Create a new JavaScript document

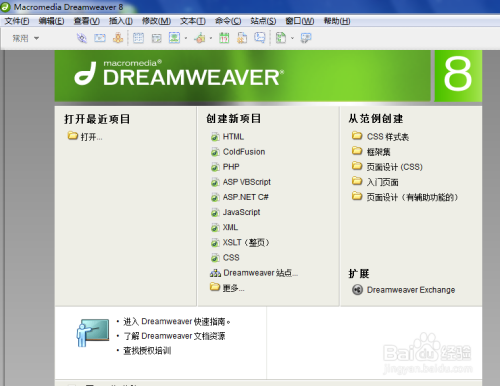[x=241, y=212]
